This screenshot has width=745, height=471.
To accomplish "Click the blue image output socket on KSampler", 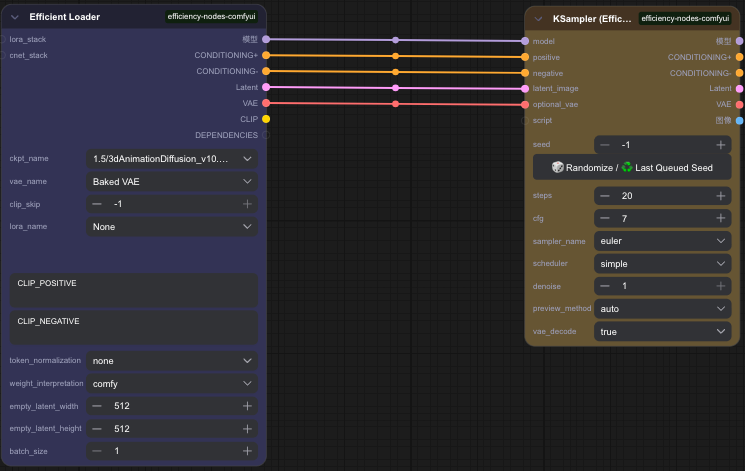I will (x=739, y=120).
